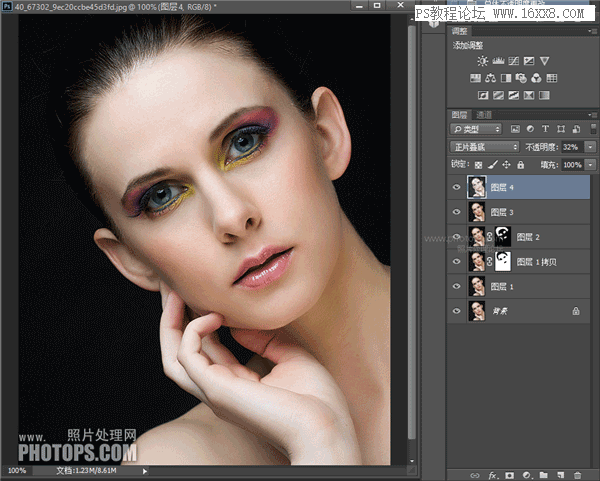Filter layers by adjustment layers
The image size is (600, 481).
[x=530, y=129]
